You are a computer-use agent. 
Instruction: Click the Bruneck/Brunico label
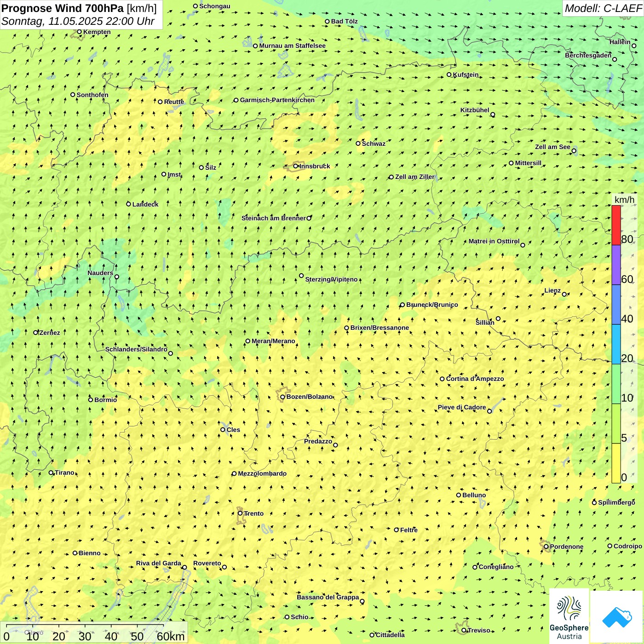coord(432,305)
